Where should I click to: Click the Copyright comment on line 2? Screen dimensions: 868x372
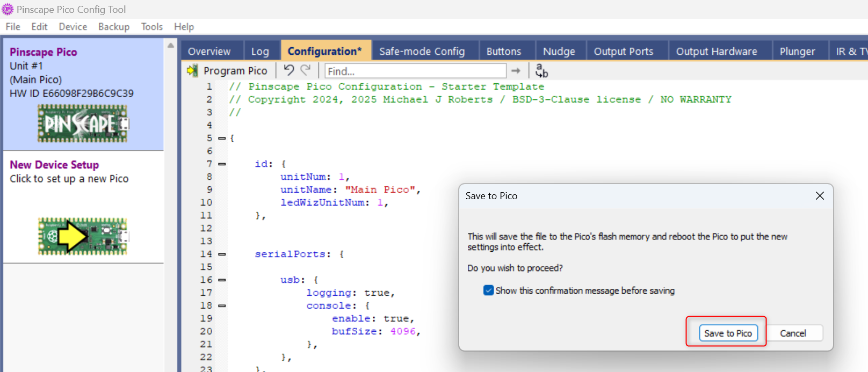(480, 99)
